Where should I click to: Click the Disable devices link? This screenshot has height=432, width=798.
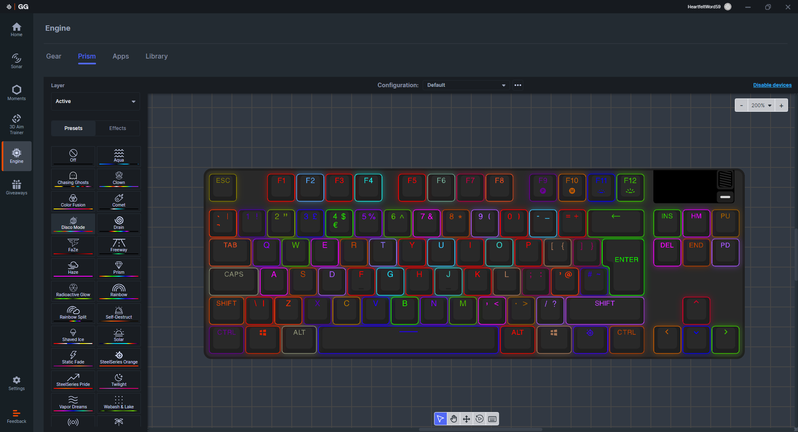(x=772, y=85)
